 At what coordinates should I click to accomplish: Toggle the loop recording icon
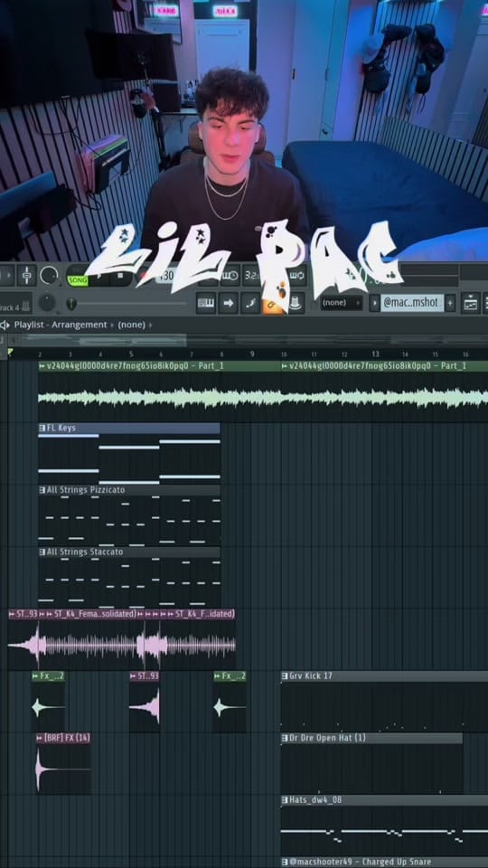(x=296, y=275)
